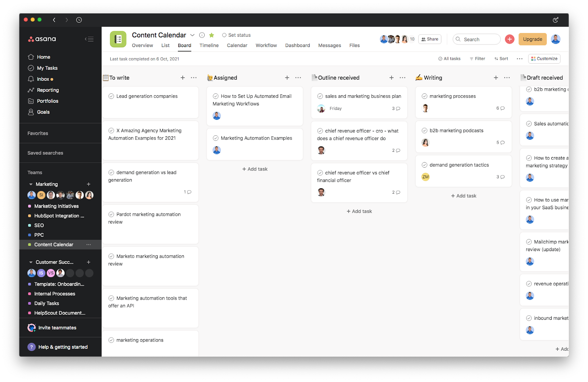Viewport: 588px width, 382px height.
Task: Add a task to the Assigned column with plus
Action: coord(287,78)
